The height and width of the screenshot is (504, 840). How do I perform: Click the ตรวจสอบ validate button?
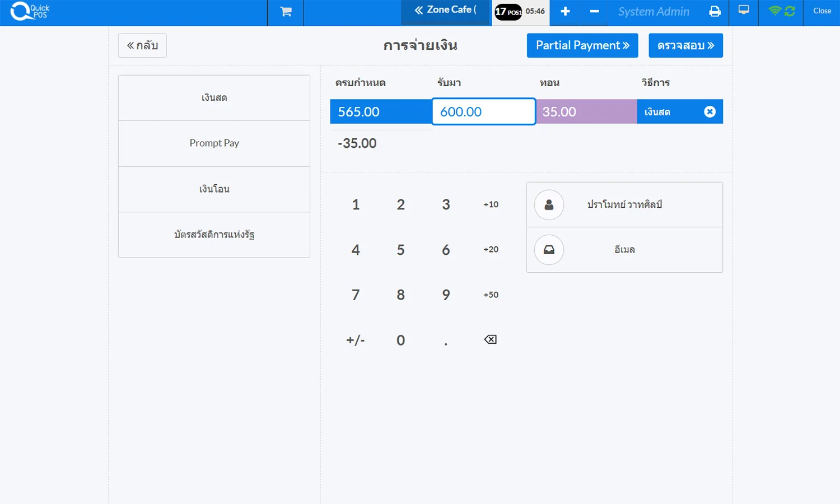tap(685, 45)
